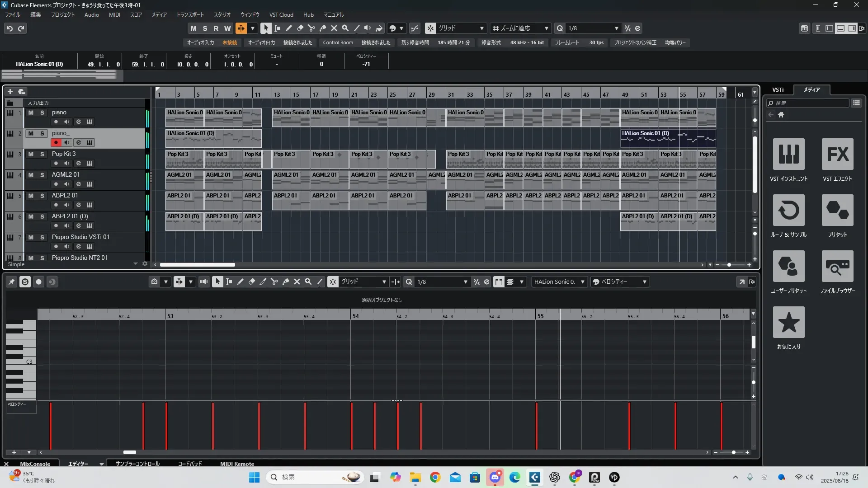Select the Glue tool in main toolbar
Screen dimensions: 868x488
[x=322, y=28]
